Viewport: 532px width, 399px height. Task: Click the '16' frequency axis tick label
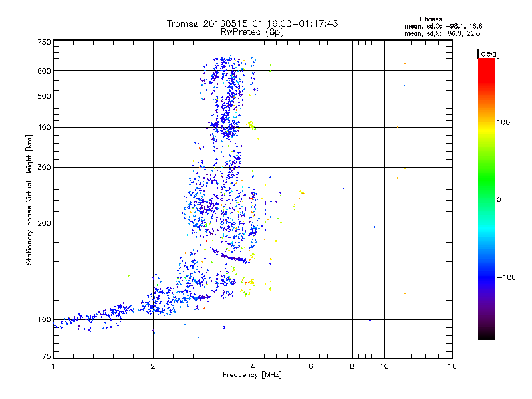point(452,366)
